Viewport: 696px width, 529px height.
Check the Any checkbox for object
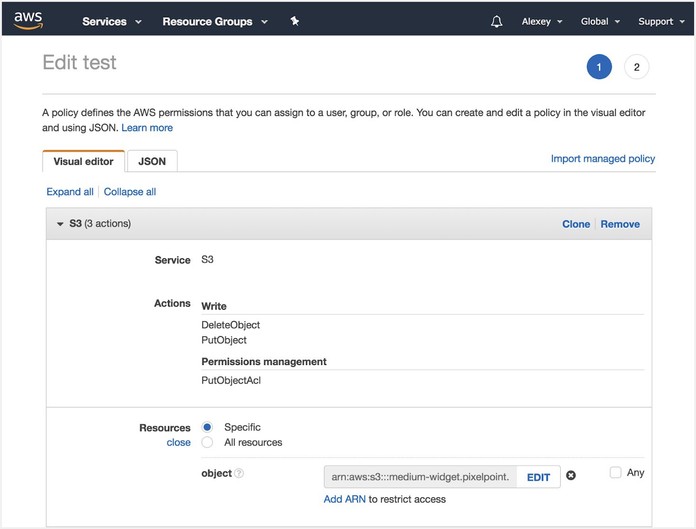(615, 473)
